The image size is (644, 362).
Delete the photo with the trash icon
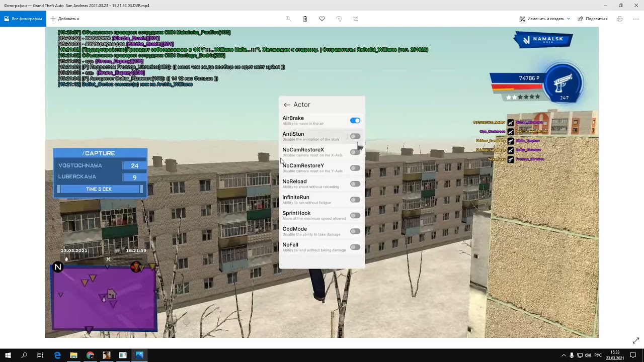[305, 19]
